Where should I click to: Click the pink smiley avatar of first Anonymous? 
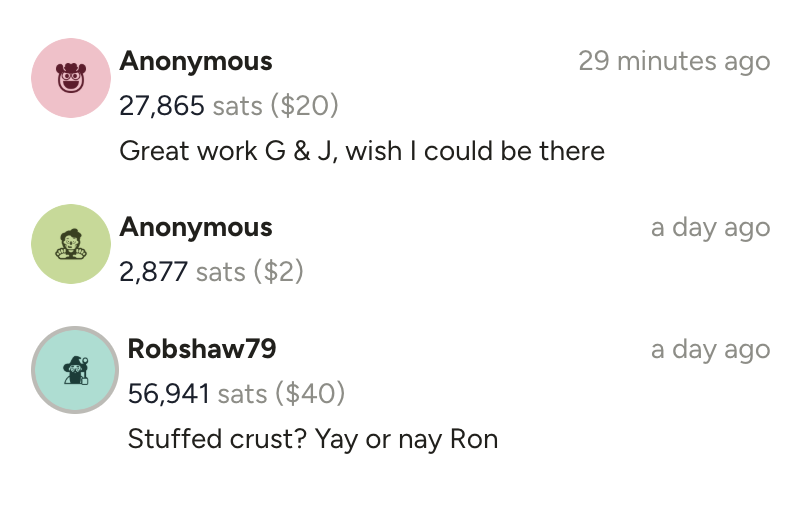(70, 78)
